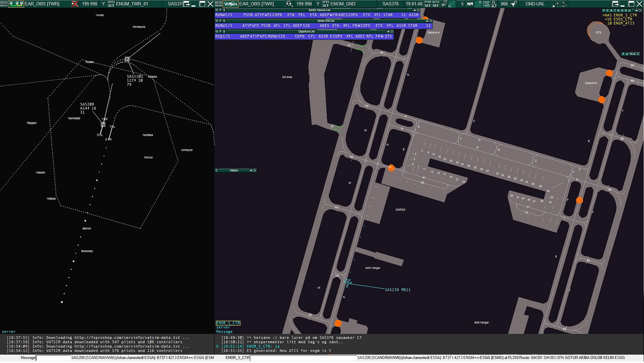The width and height of the screenshot is (644, 363).
Task: Click the altitude filter funnel icon
Action: coord(513,4)
